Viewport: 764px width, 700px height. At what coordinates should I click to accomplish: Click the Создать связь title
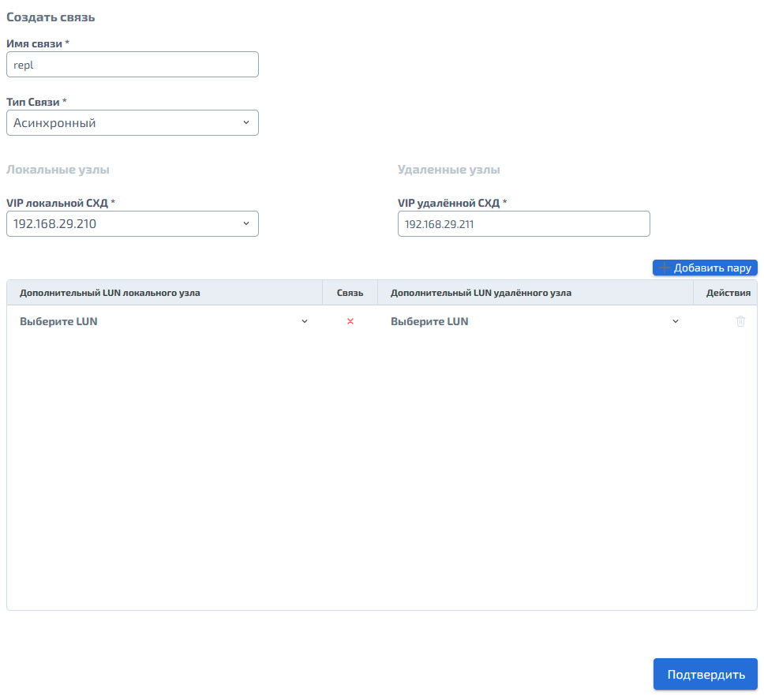point(51,17)
